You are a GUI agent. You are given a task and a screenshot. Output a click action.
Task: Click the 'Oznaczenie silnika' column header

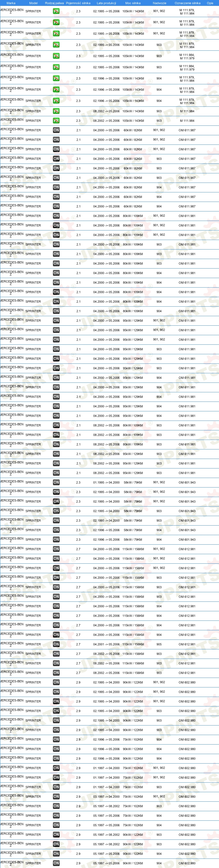[x=187, y=3]
